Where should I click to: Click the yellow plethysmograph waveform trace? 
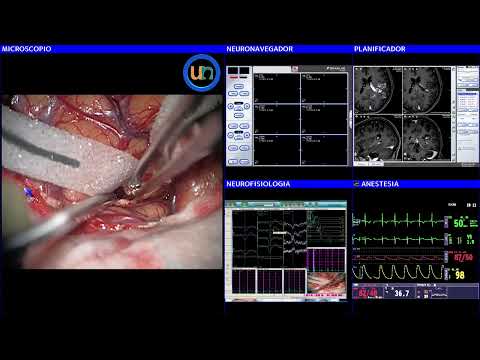coord(398,272)
